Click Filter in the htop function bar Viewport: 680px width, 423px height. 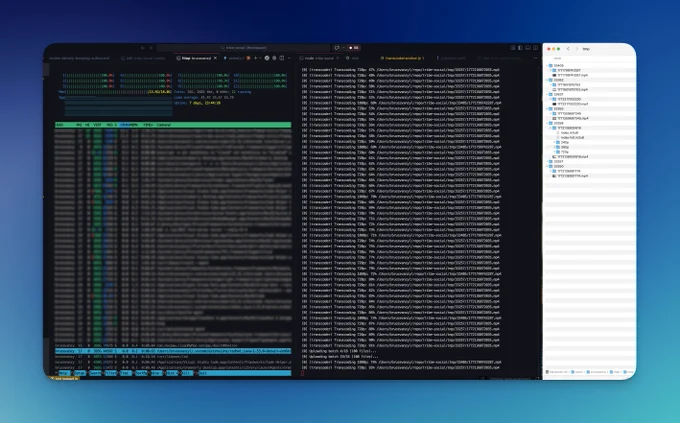[110, 373]
